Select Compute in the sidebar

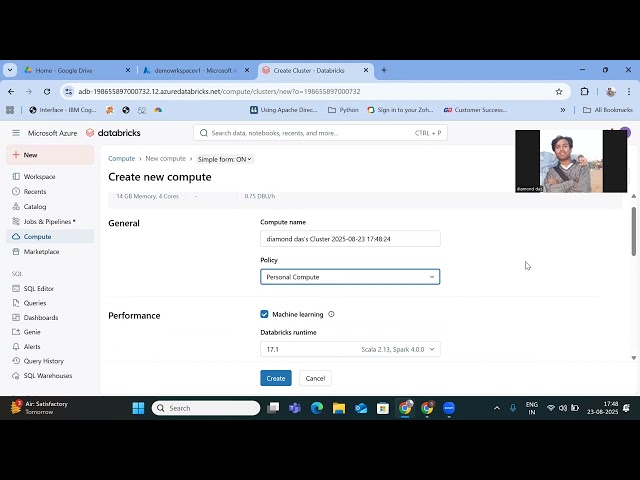point(50,237)
